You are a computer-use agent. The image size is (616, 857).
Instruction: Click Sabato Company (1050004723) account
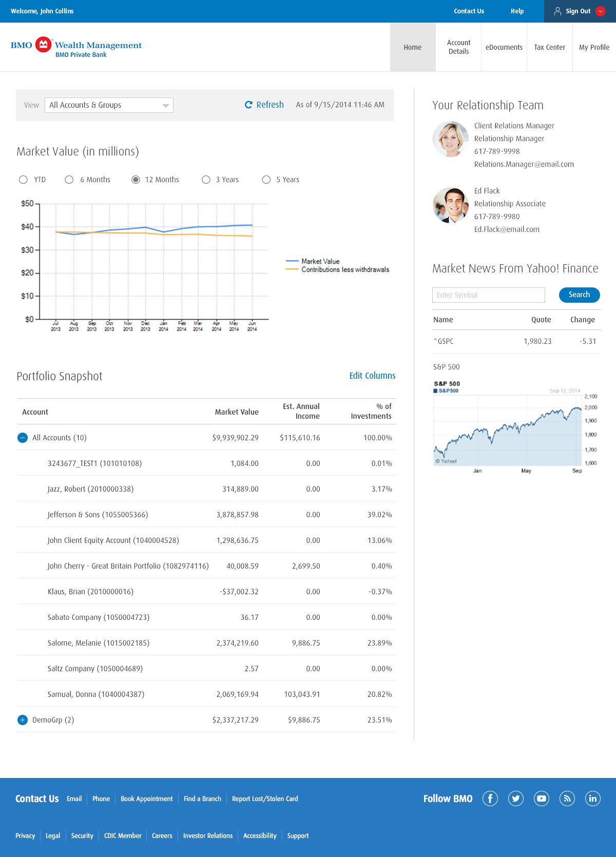(x=99, y=617)
